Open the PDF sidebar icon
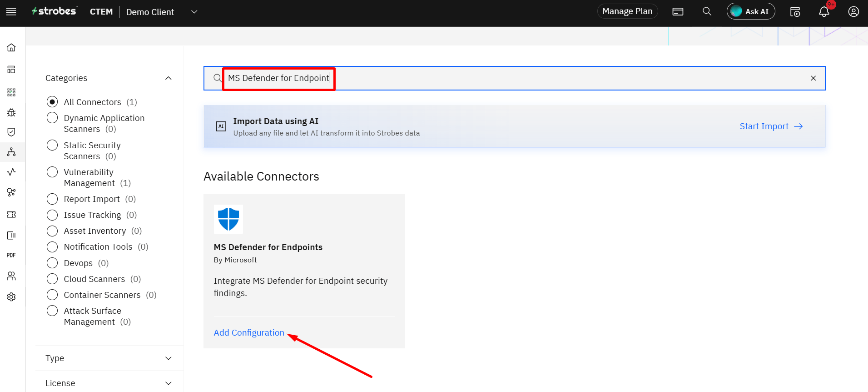This screenshot has height=392, width=868. (x=11, y=255)
